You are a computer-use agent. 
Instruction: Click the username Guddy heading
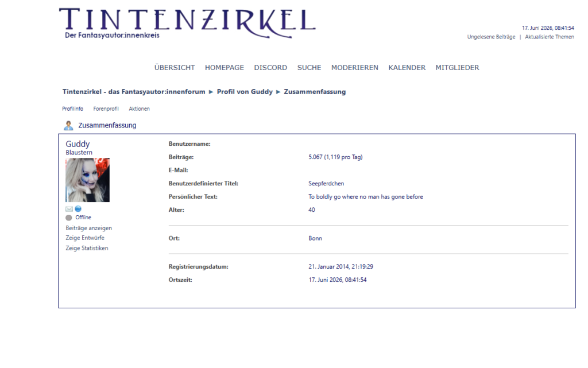(78, 144)
